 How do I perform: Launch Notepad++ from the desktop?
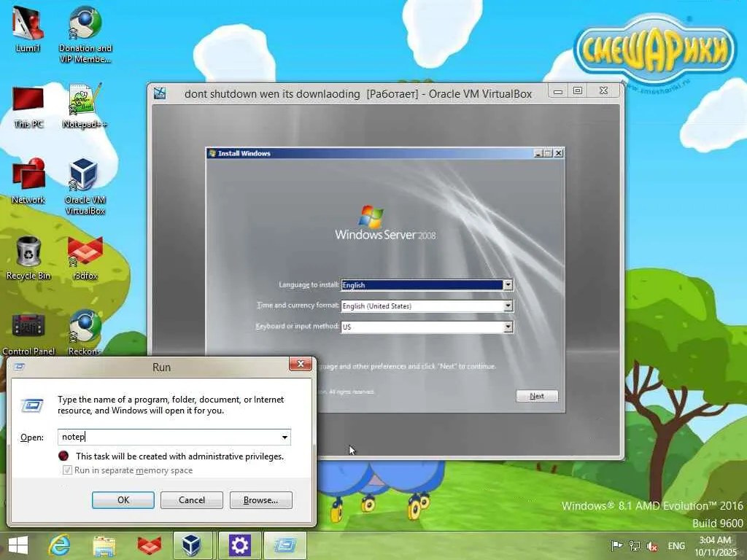85,106
